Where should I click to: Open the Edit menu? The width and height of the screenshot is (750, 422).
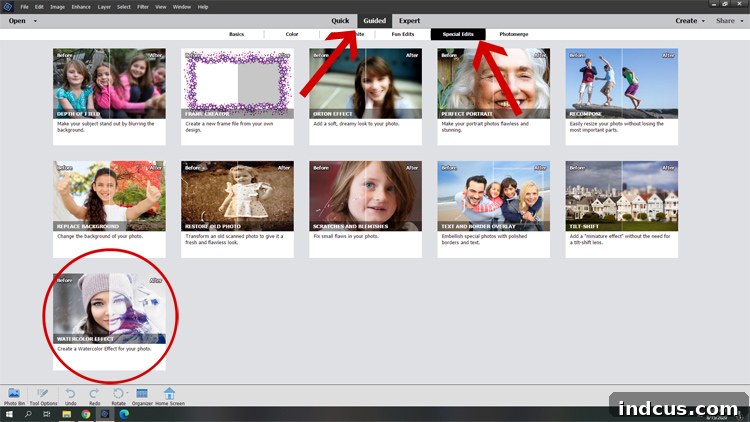click(39, 7)
